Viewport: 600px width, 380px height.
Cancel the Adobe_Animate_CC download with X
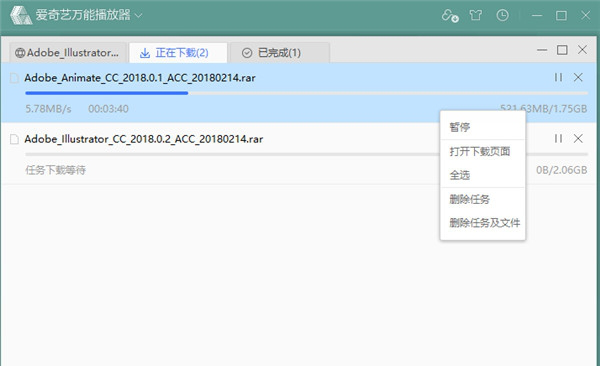click(x=578, y=77)
